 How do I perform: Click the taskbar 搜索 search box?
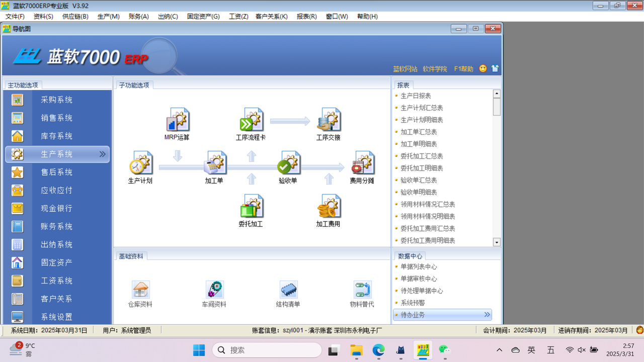tap(267, 350)
